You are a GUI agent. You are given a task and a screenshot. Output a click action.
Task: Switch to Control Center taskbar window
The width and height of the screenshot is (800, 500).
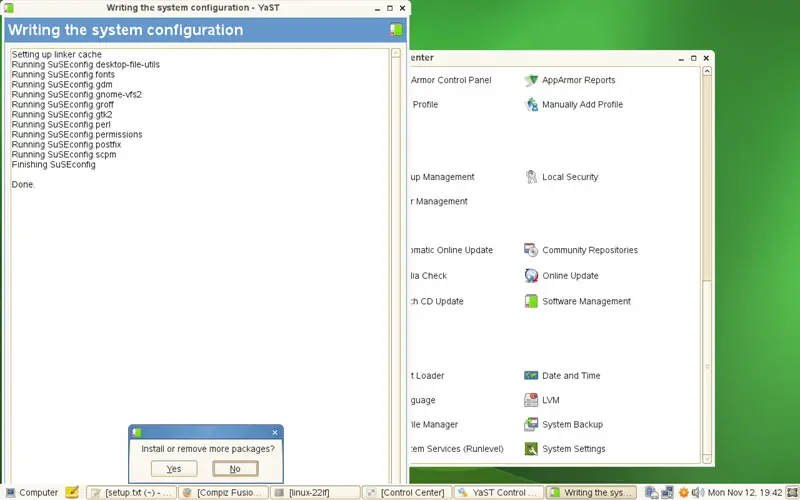(407, 492)
